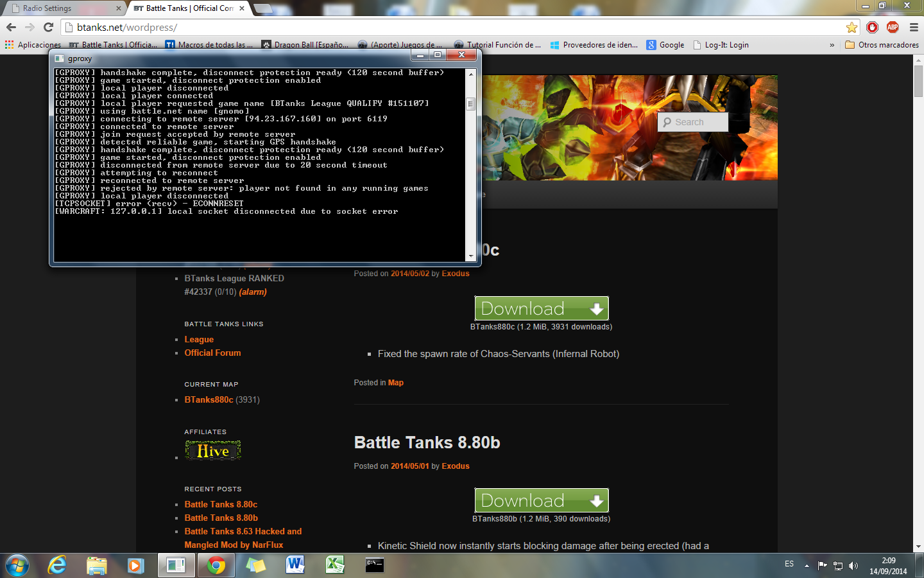Open Microsoft Word from the taskbar
The height and width of the screenshot is (578, 924).
coord(295,565)
